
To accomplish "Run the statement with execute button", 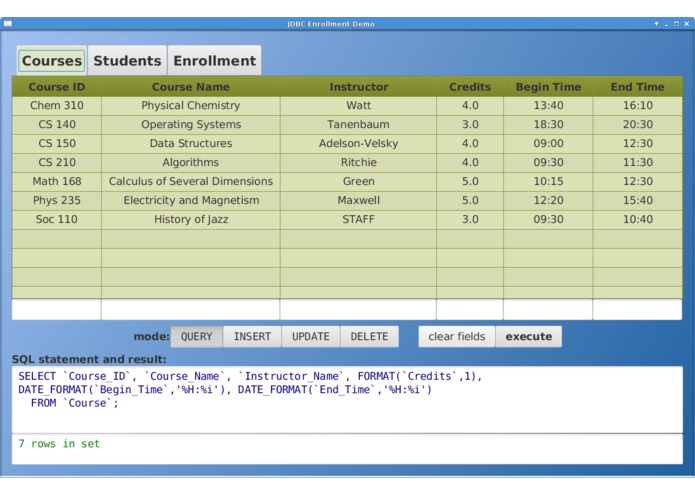I will [529, 337].
